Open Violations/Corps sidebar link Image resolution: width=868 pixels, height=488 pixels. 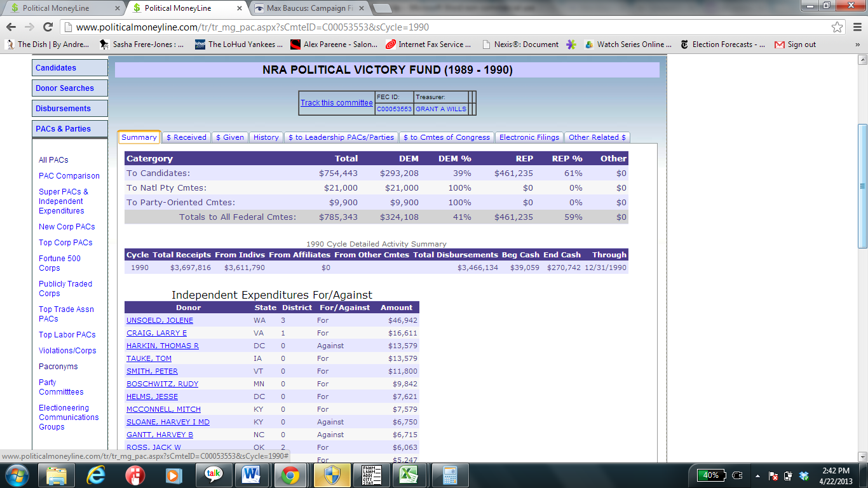(x=67, y=351)
